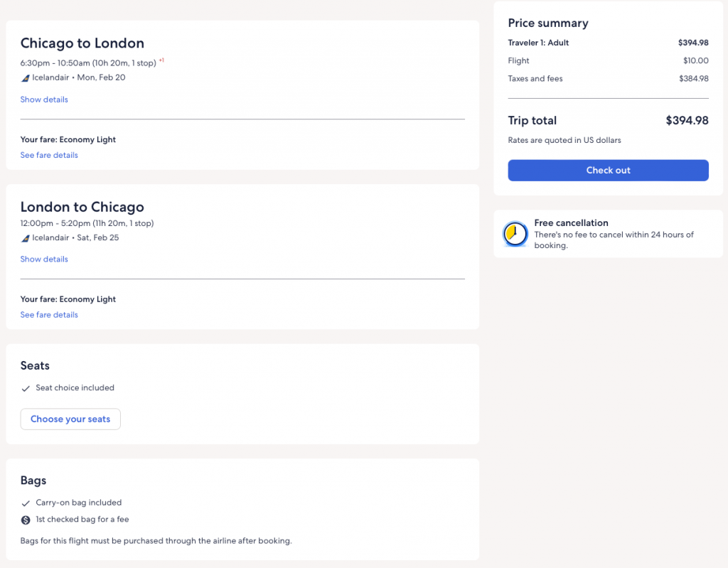Click the Icelandair logo for Chicago to London

click(26, 77)
